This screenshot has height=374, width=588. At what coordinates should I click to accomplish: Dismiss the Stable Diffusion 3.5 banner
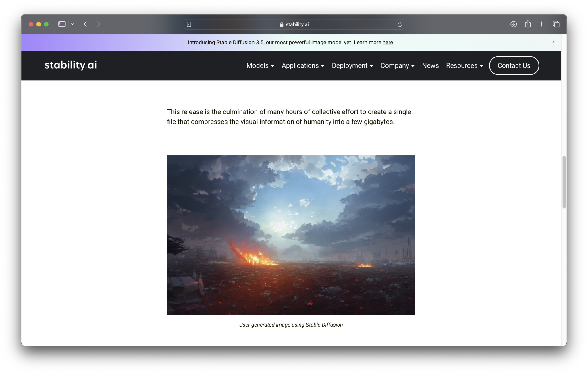point(553,42)
